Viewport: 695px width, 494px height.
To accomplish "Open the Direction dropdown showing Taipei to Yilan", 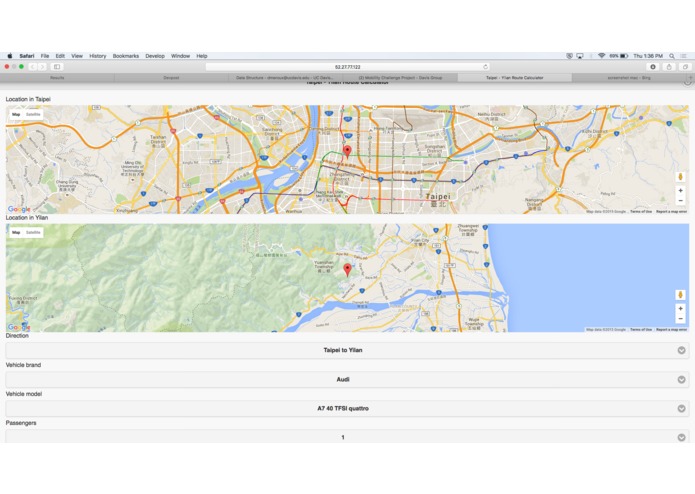I will tap(347, 350).
